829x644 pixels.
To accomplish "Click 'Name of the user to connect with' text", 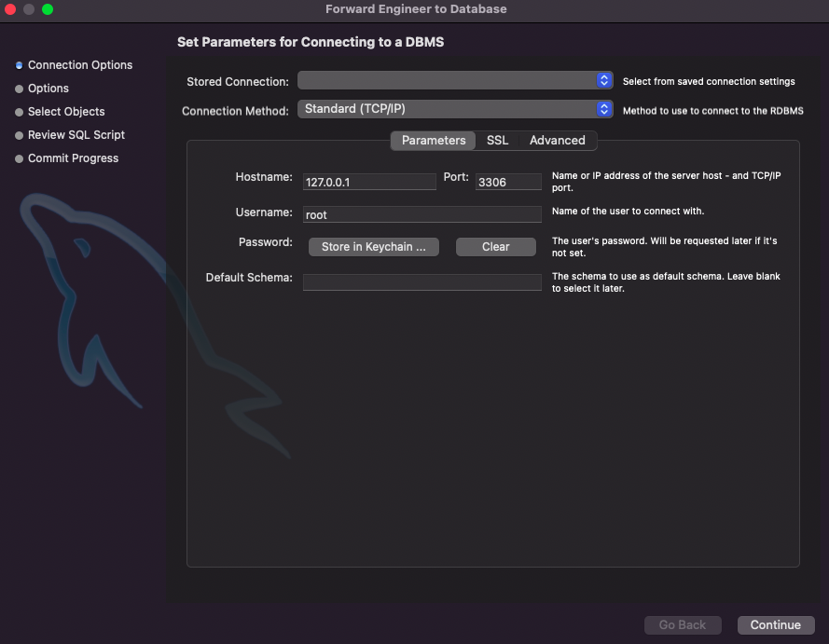I will [x=628, y=211].
